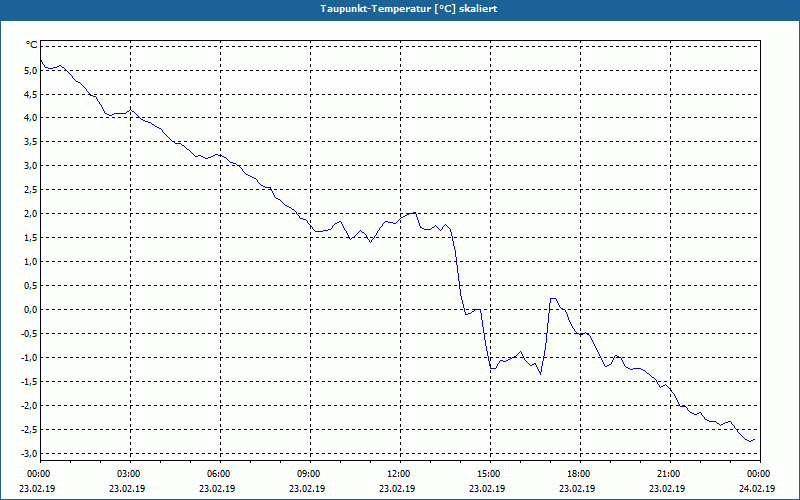Click the '09:00' x-axis label
Screen dimensions: 800x500
point(308,474)
